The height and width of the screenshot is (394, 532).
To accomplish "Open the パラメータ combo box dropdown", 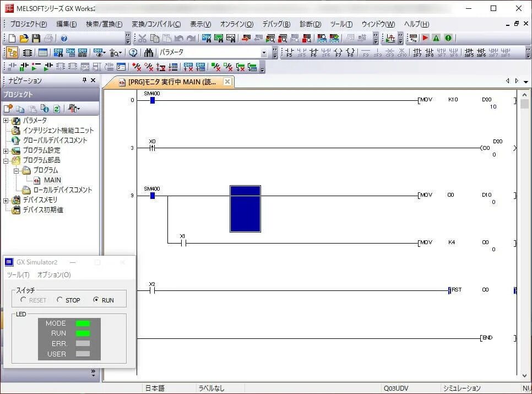I will 264,52.
